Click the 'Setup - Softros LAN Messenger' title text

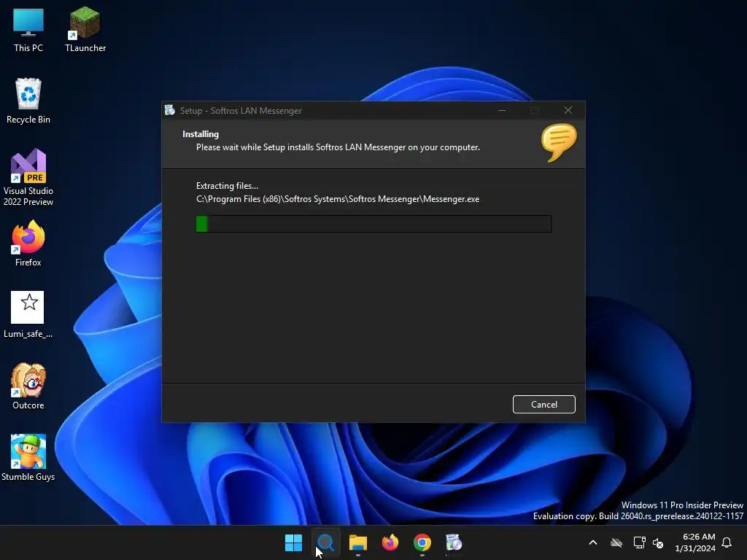(241, 111)
